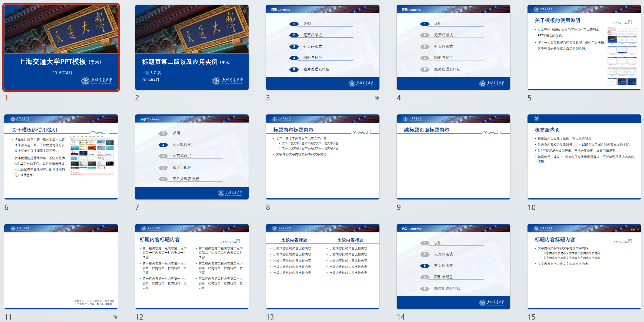Click the slide number 3 label
This screenshot has height=322, width=644.
tap(268, 98)
